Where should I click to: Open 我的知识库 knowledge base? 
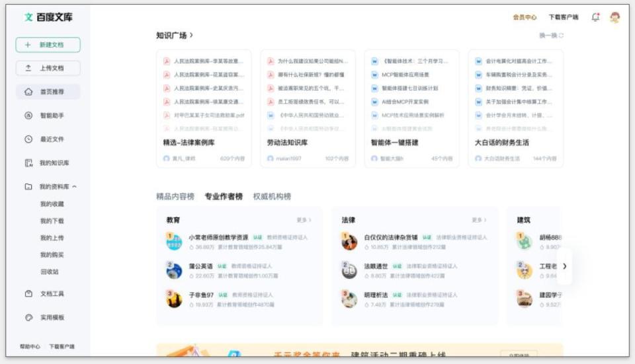pos(48,163)
